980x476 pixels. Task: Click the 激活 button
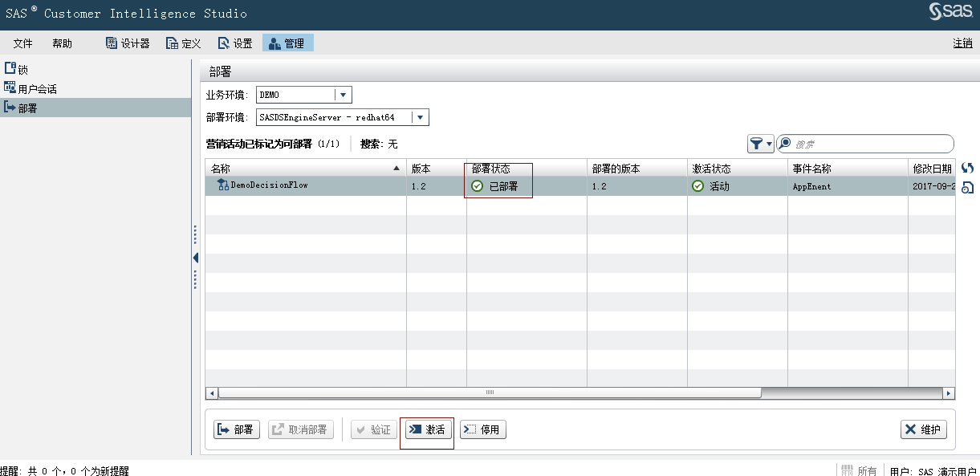pos(427,429)
